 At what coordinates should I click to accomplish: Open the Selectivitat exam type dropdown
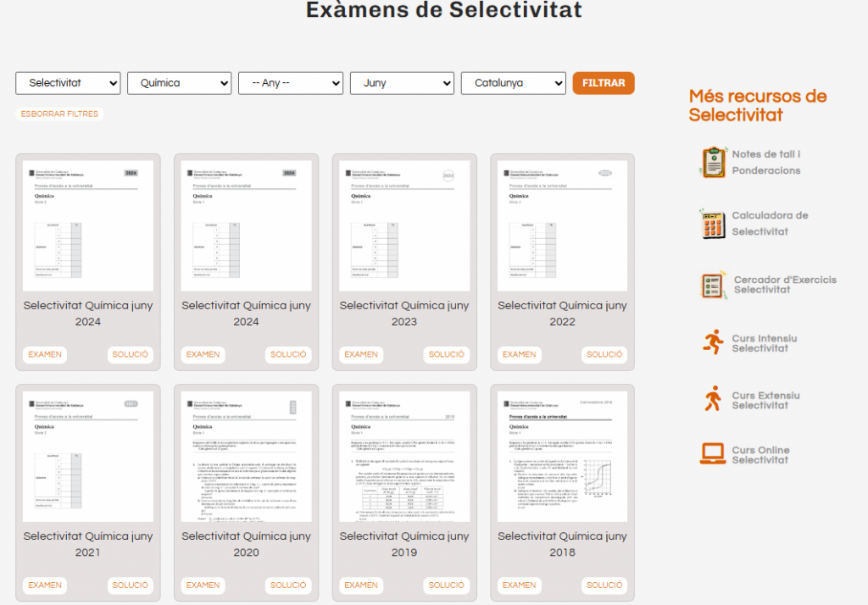(x=68, y=83)
